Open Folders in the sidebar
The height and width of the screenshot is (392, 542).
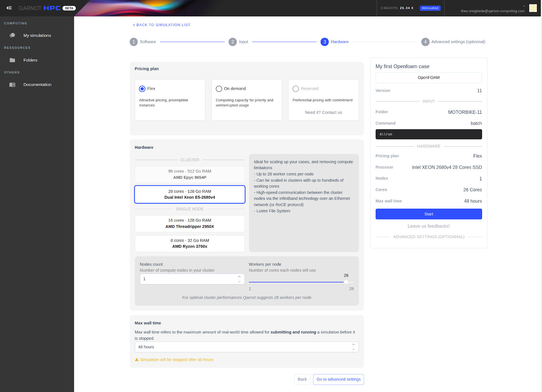pyautogui.click(x=30, y=60)
